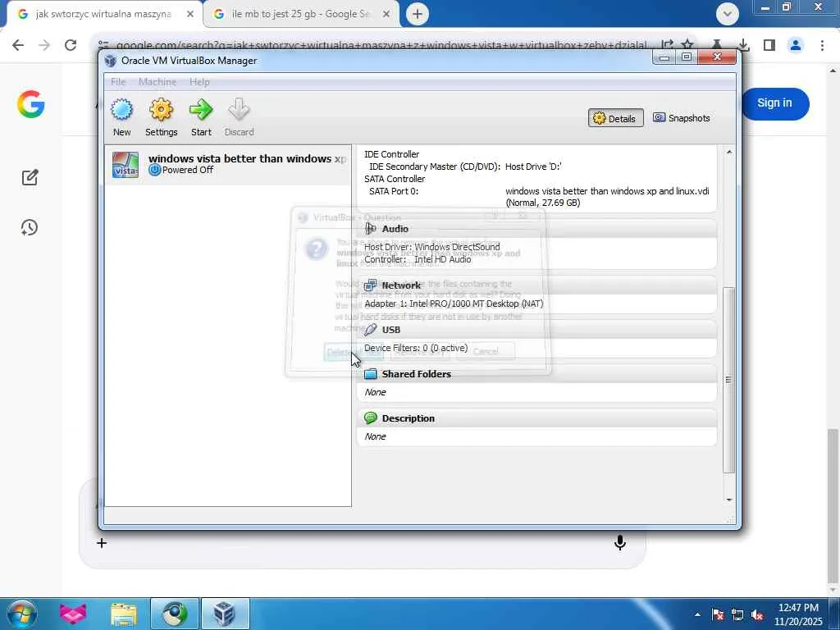Click the Vista VM thumbnail icon
The width and height of the screenshot is (840, 630).
(x=126, y=164)
